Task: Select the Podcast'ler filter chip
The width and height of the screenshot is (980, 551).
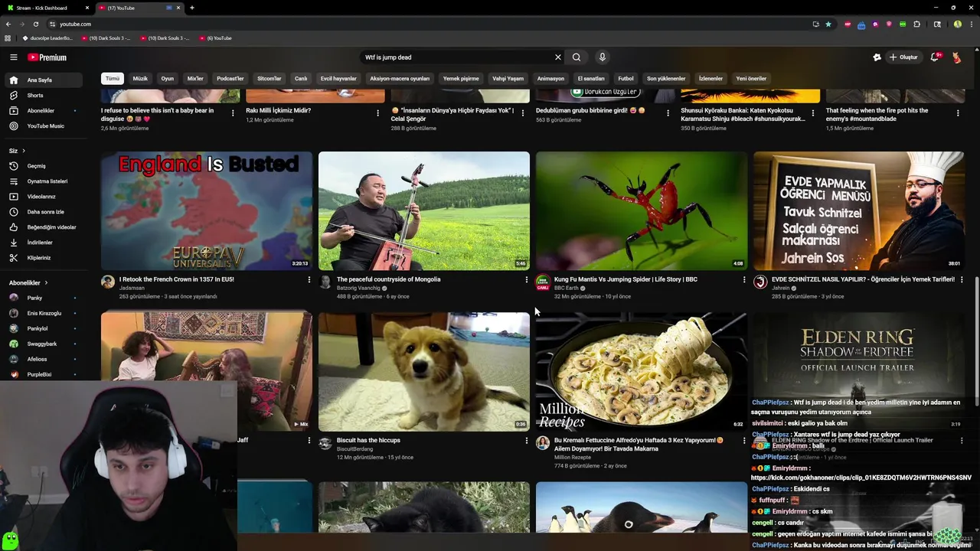Action: coord(230,78)
